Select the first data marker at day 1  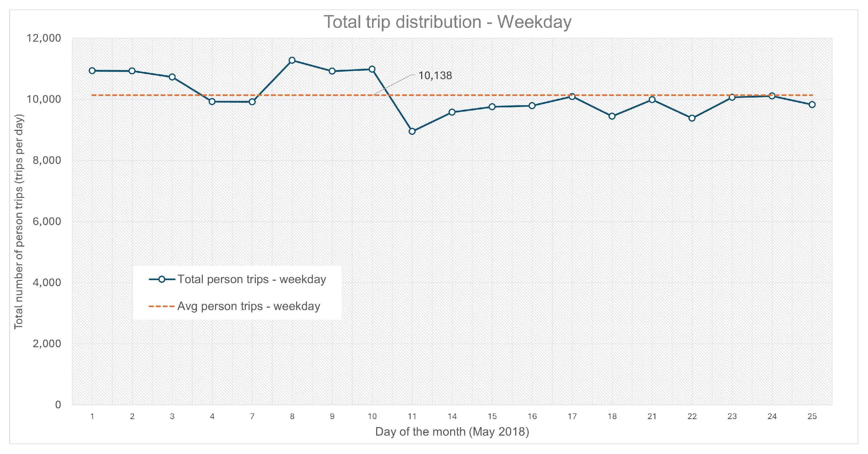coord(92,71)
